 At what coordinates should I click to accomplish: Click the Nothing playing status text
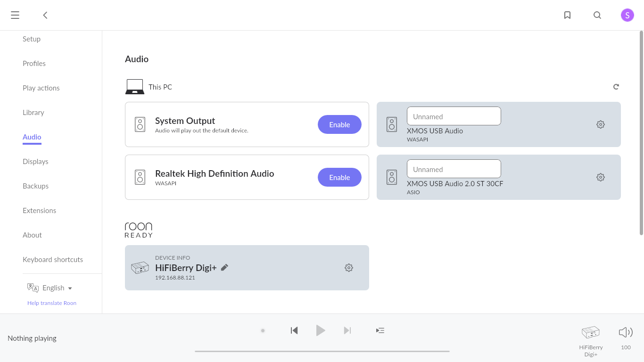32,338
